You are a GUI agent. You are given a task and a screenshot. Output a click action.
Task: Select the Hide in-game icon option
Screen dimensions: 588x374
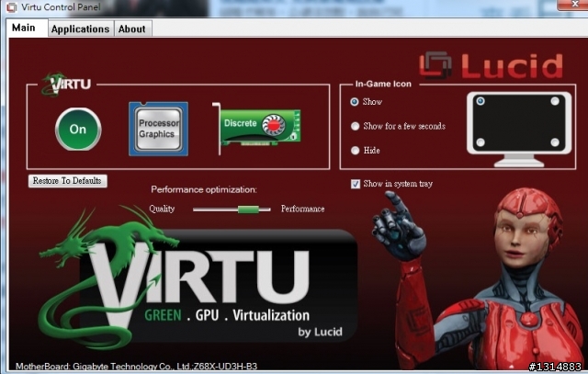click(x=355, y=151)
